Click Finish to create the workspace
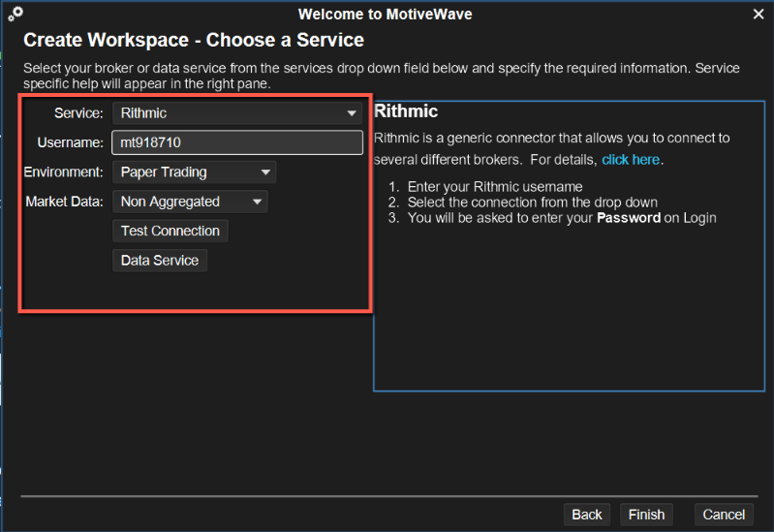The width and height of the screenshot is (774, 532). [x=646, y=515]
